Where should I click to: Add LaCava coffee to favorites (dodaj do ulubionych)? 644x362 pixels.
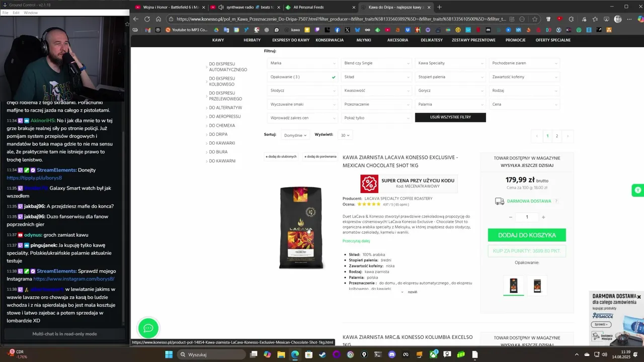[281, 156]
